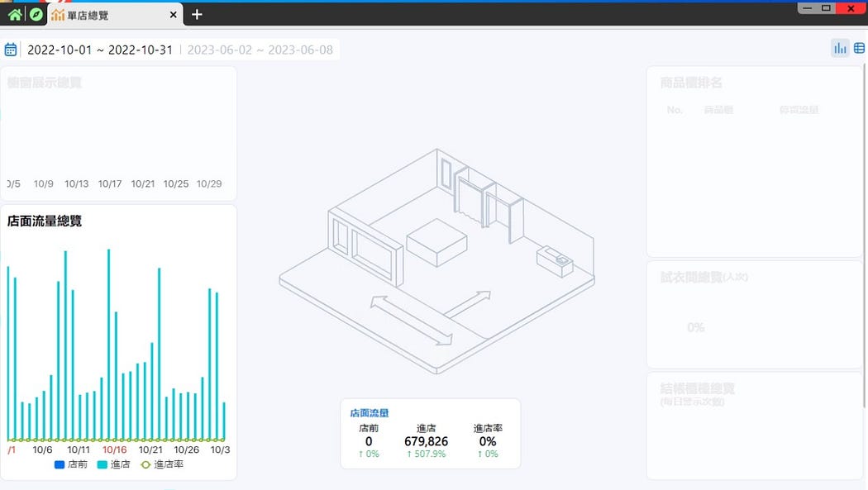Viewport: 868px width, 490px height.
Task: Maximize the application window
Action: pos(826,7)
